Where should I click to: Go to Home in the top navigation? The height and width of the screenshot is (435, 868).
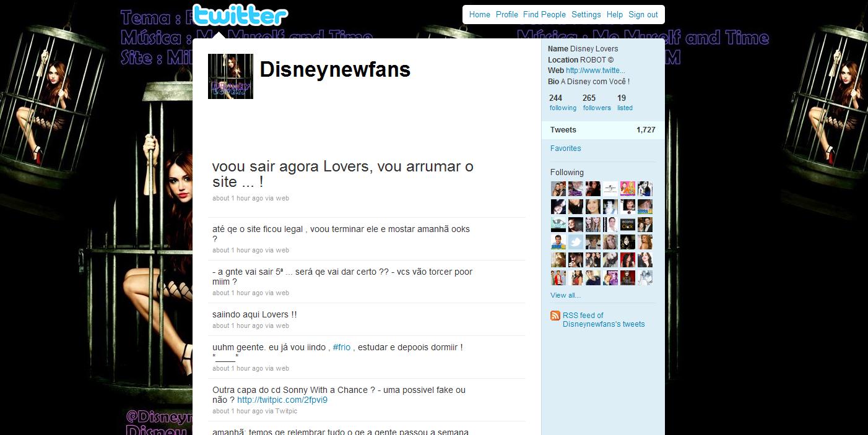point(480,15)
